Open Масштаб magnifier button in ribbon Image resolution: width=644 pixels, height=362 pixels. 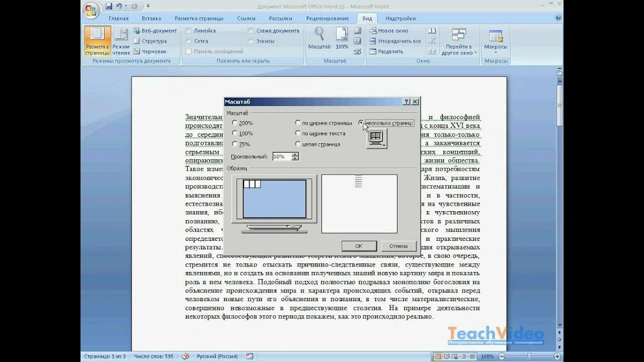point(319,38)
